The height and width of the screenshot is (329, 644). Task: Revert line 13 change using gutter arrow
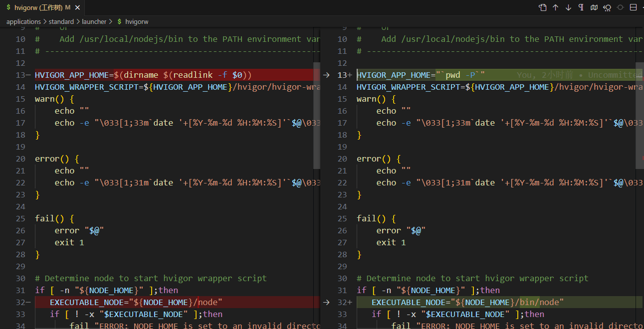click(326, 75)
